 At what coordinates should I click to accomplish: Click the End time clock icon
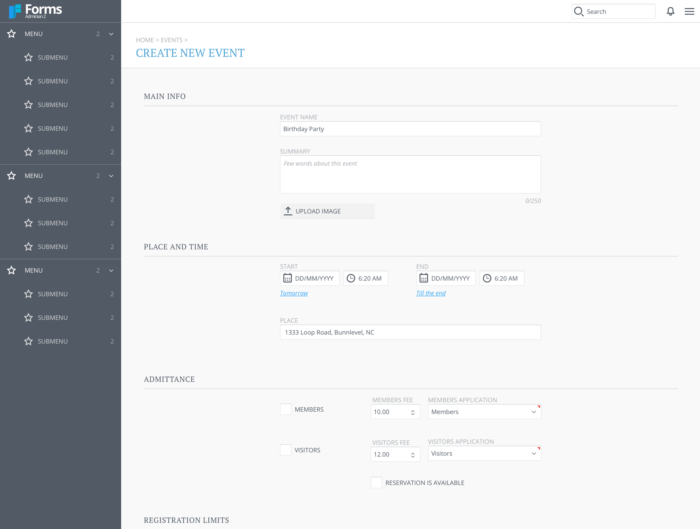click(487, 278)
